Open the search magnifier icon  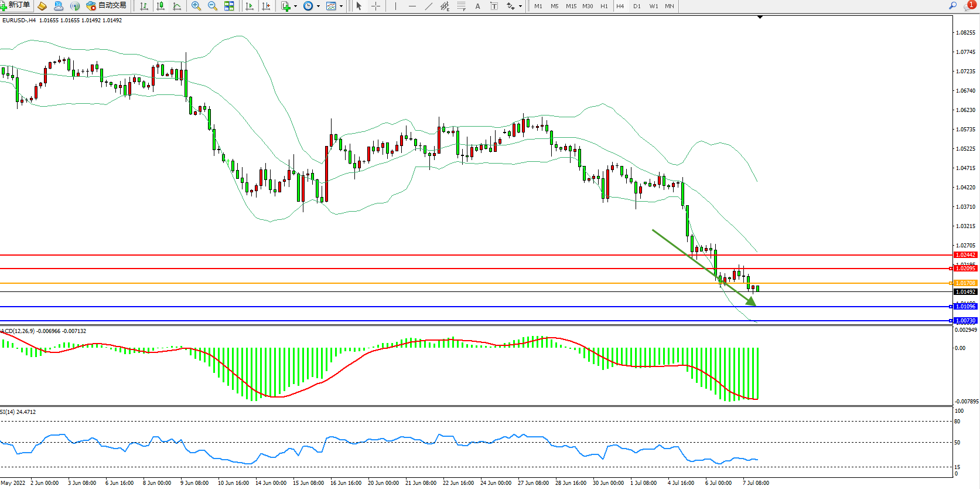[x=952, y=6]
